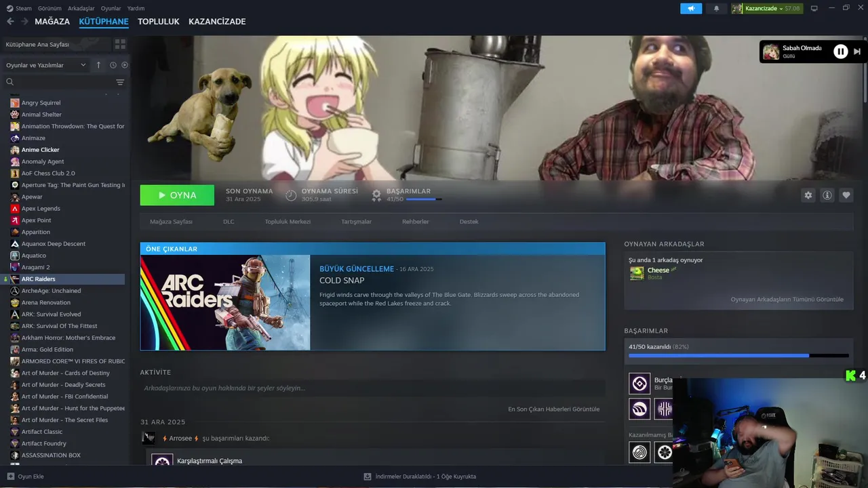Open Topluluk Merkezi link
This screenshot has width=868, height=488.
point(288,222)
